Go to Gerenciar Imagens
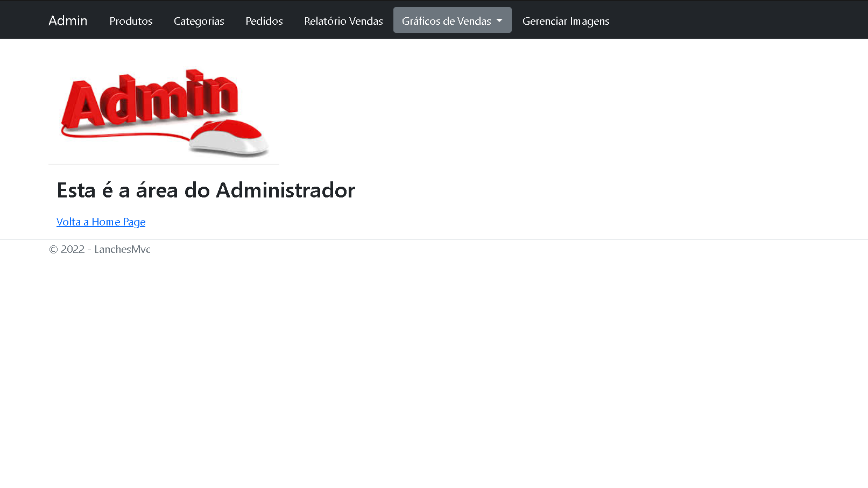Screen dimensions: 868x488 (566, 21)
